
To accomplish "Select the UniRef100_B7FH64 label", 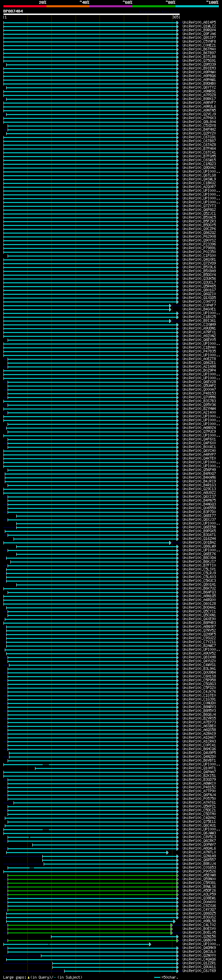I will point(199,148).
